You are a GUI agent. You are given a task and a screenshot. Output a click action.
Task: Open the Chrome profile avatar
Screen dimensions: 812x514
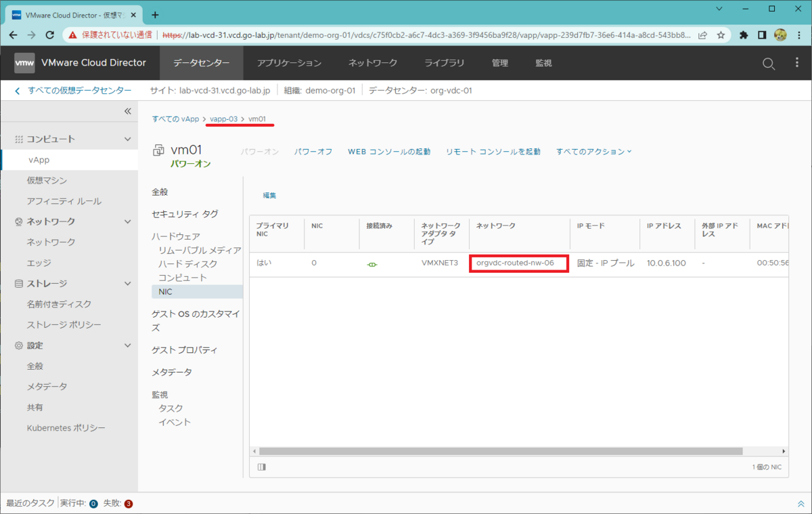[780, 35]
